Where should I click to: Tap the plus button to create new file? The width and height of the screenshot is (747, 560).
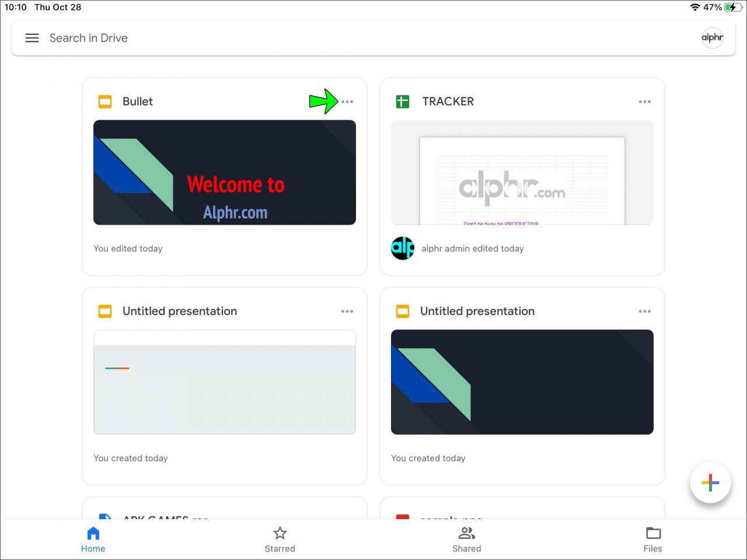point(710,482)
